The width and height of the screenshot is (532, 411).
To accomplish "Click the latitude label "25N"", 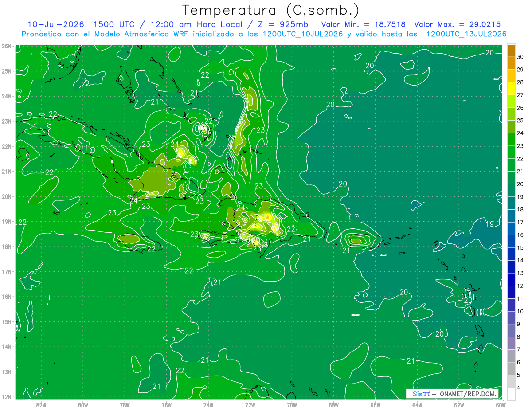I will point(6,71).
